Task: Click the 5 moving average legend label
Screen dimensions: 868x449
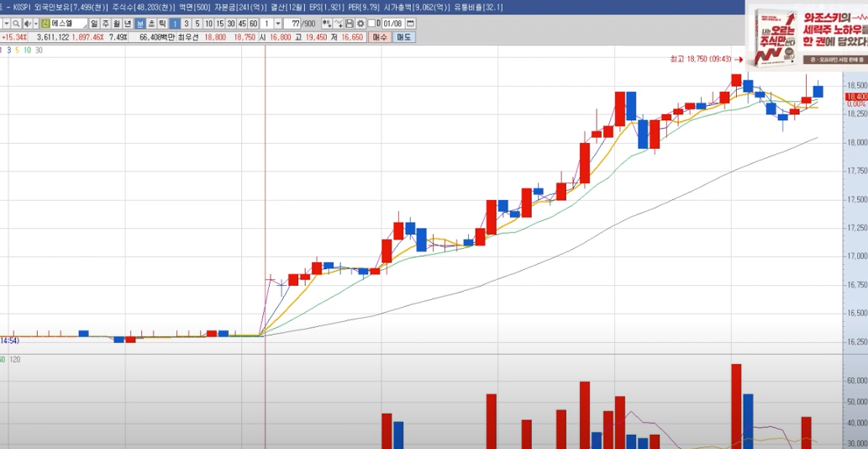Action: [17, 50]
